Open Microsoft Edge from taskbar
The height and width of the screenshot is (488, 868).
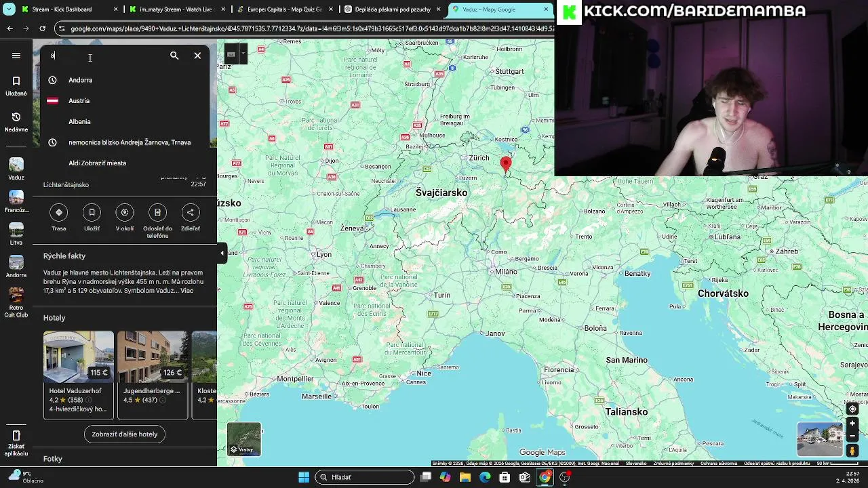(485, 477)
